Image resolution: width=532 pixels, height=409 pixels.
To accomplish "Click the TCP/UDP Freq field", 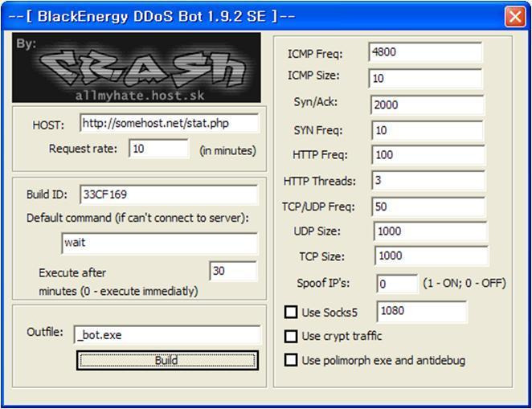I will pyautogui.click(x=428, y=207).
